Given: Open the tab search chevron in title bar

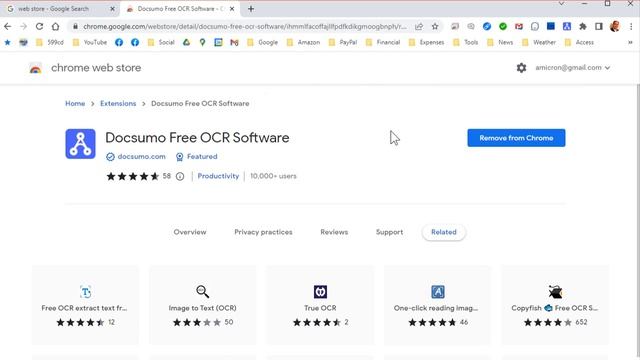Looking at the screenshot, I should 562,4.
